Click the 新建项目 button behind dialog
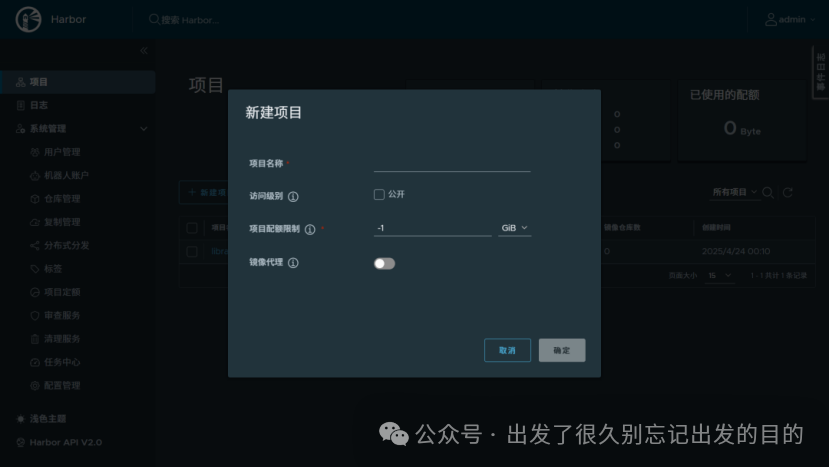This screenshot has height=467, width=830. click(x=204, y=192)
